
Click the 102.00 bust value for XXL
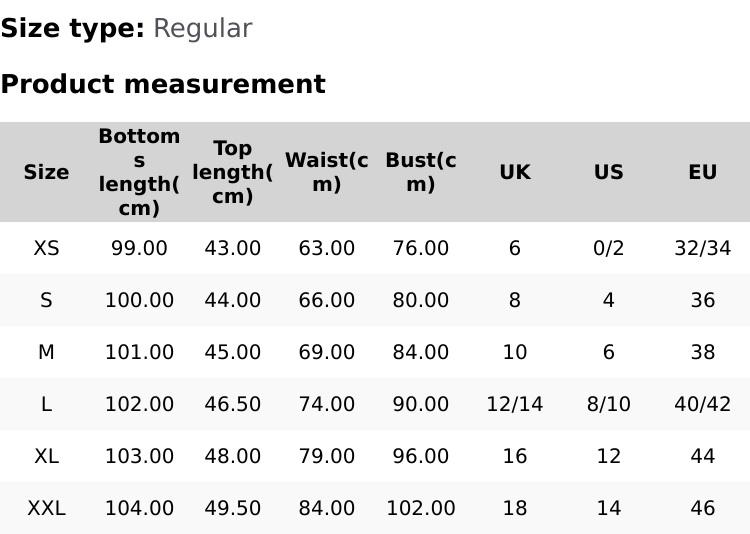pyautogui.click(x=421, y=508)
